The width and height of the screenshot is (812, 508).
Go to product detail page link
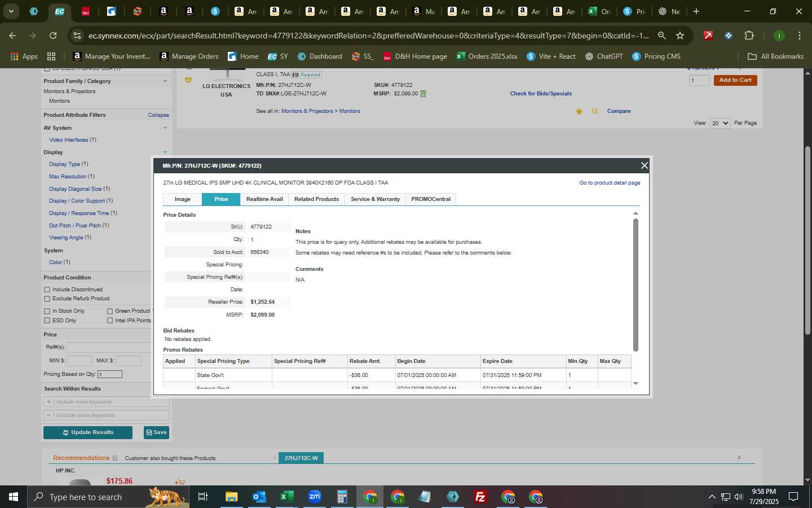tap(610, 183)
